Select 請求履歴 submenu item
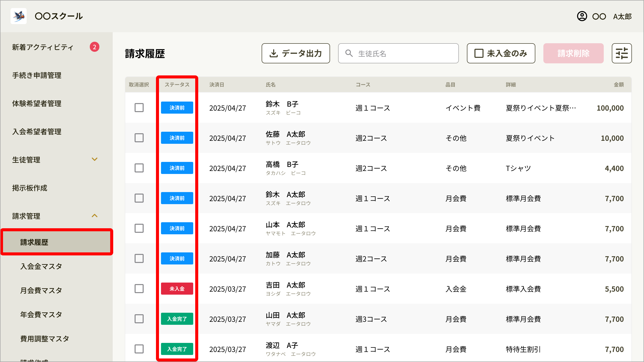The width and height of the screenshot is (644, 362). coord(57,242)
